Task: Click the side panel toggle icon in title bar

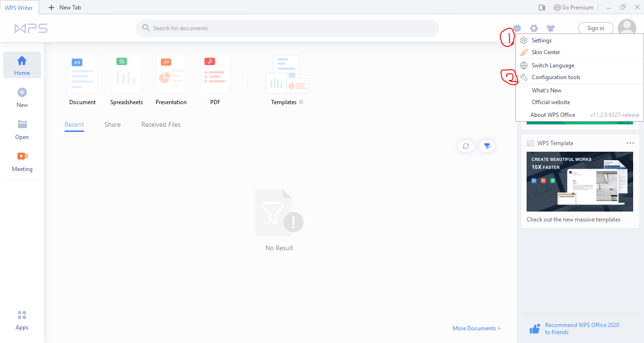Action: coord(542,8)
